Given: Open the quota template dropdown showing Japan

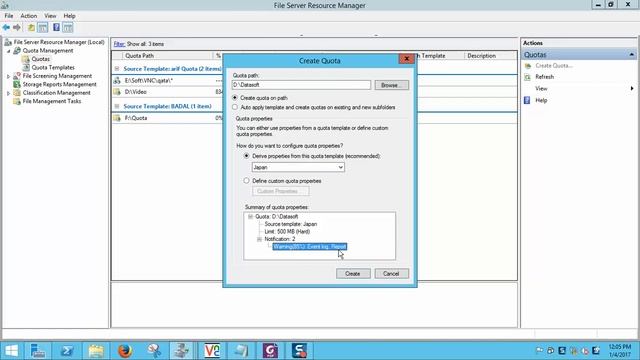Looking at the screenshot, I should pos(298,167).
